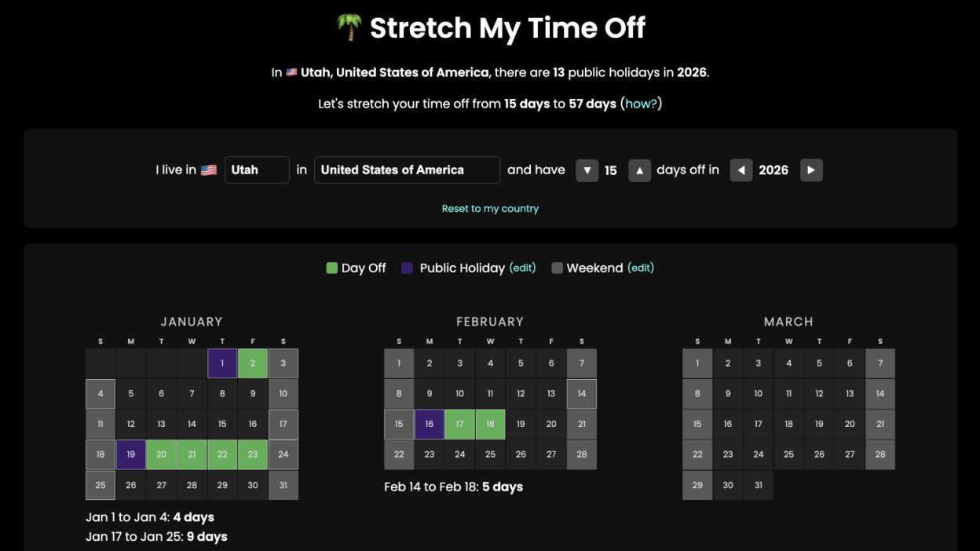Click the gray Weekend legend square
980x551 pixels.
click(x=558, y=268)
